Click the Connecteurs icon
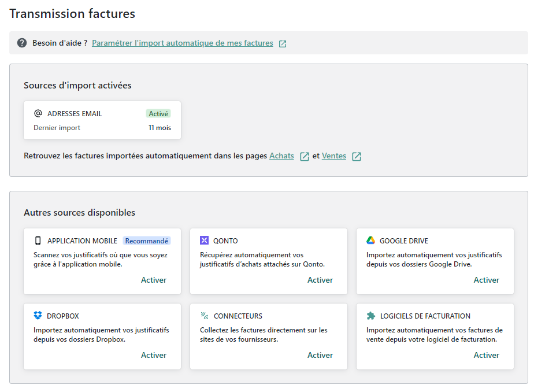This screenshot has width=534, height=392. click(x=205, y=316)
